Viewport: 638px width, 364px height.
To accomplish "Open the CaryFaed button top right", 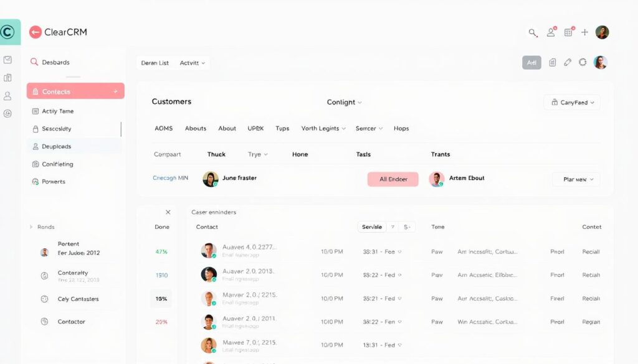I will tap(571, 101).
